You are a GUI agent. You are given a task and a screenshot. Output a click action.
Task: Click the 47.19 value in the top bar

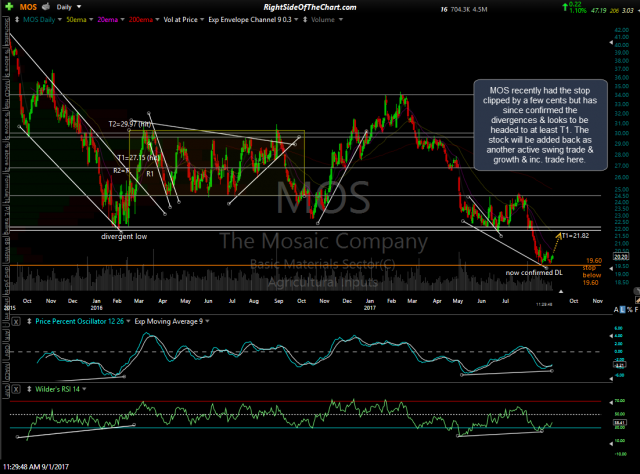pyautogui.click(x=598, y=10)
